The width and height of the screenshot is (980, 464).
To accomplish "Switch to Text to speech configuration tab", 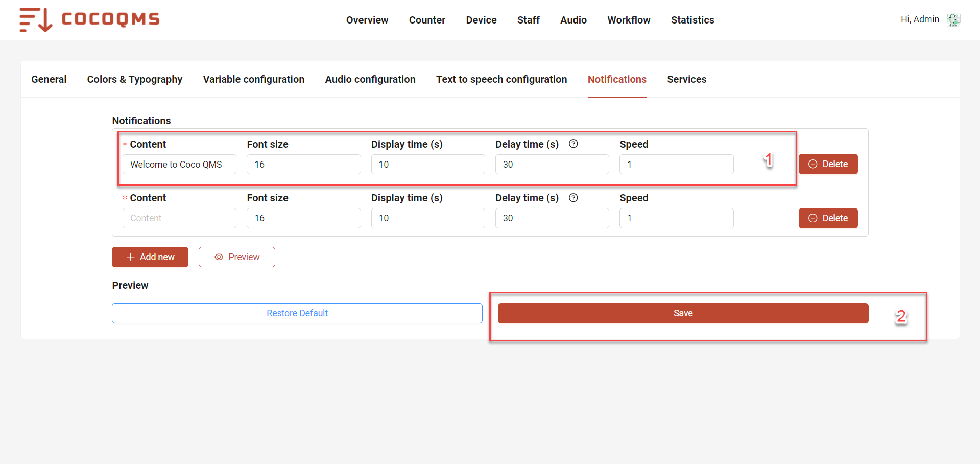I will 501,79.
